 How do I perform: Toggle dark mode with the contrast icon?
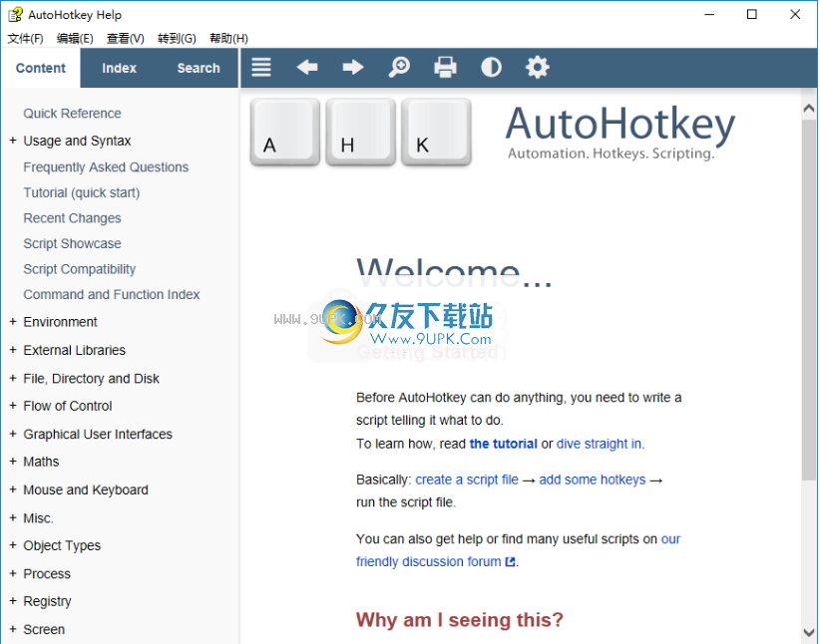click(x=491, y=68)
